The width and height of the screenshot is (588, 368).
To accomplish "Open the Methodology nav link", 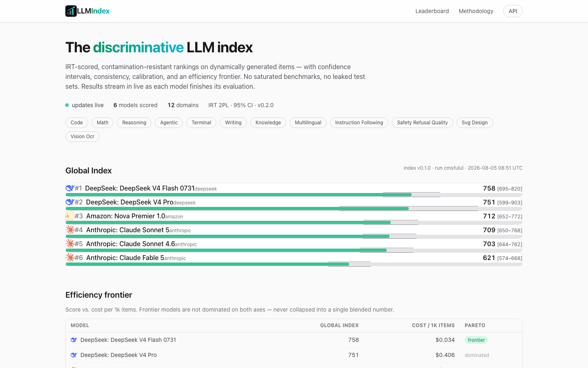I will click(476, 11).
